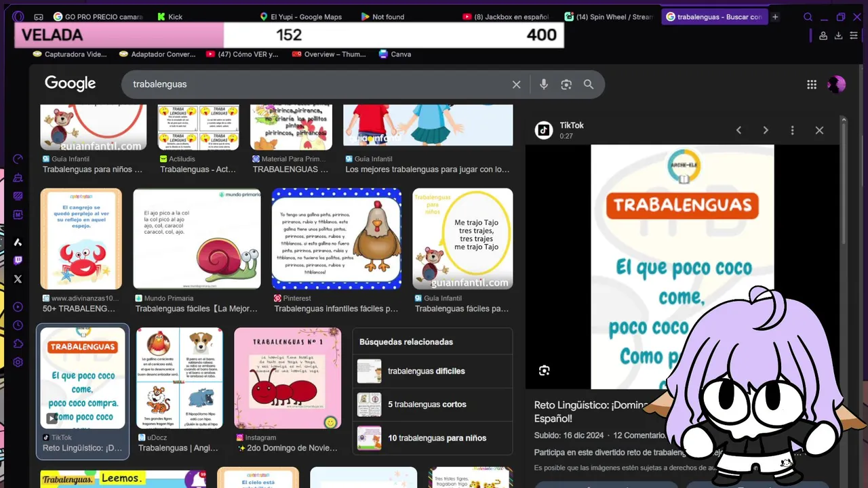Select related search 5 trabalenguas cortos
Image resolution: width=868 pixels, height=488 pixels.
(x=432, y=405)
